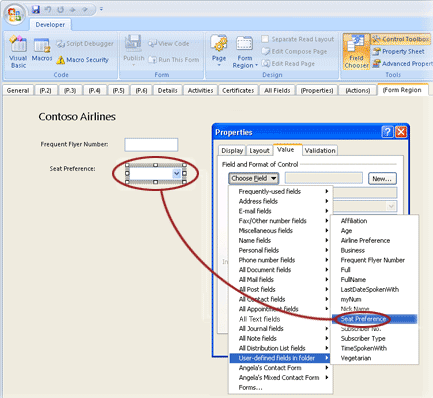Click Edit Compose Page

click(294, 51)
